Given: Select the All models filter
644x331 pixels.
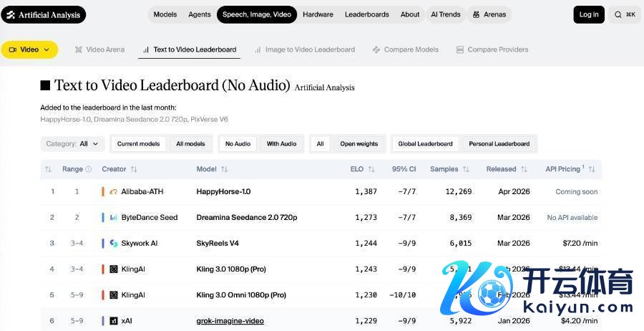Looking at the screenshot, I should 190,144.
